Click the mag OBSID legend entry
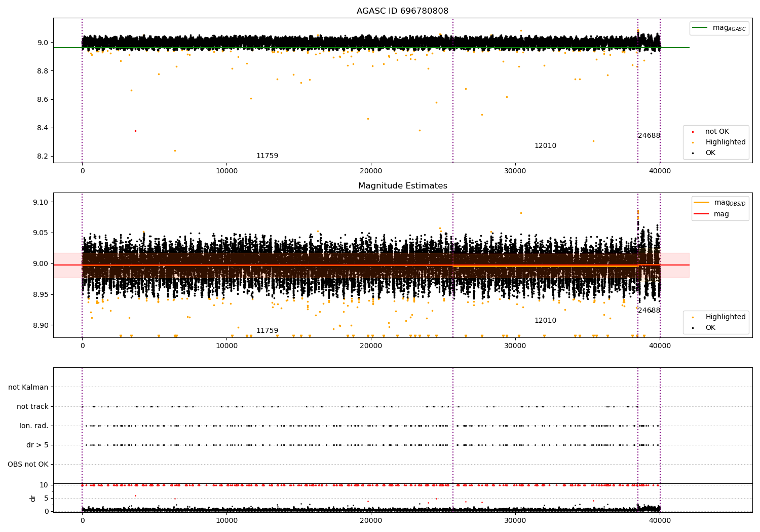 [720, 203]
